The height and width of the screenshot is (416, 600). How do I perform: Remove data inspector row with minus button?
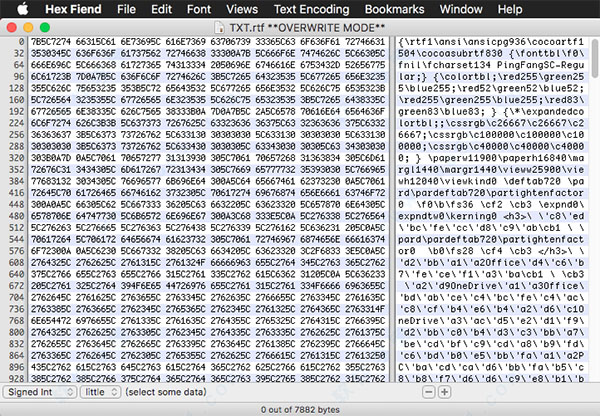429,392
